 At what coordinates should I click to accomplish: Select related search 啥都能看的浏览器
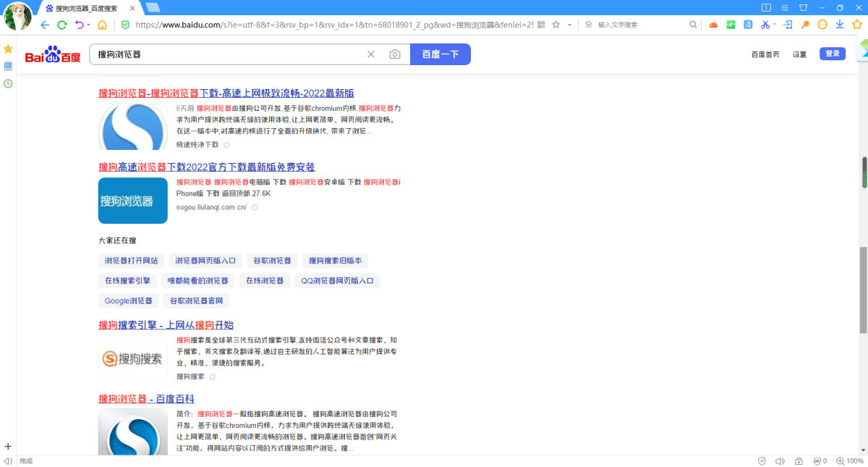(x=197, y=281)
